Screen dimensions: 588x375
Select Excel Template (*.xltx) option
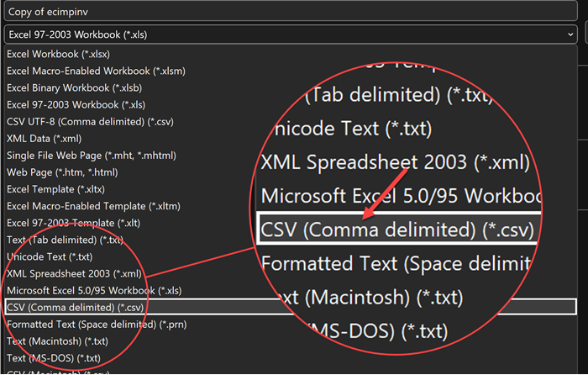pyautogui.click(x=52, y=188)
